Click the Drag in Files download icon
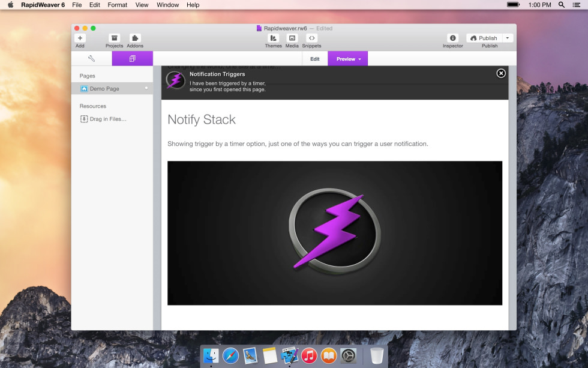588x368 pixels. (x=84, y=119)
